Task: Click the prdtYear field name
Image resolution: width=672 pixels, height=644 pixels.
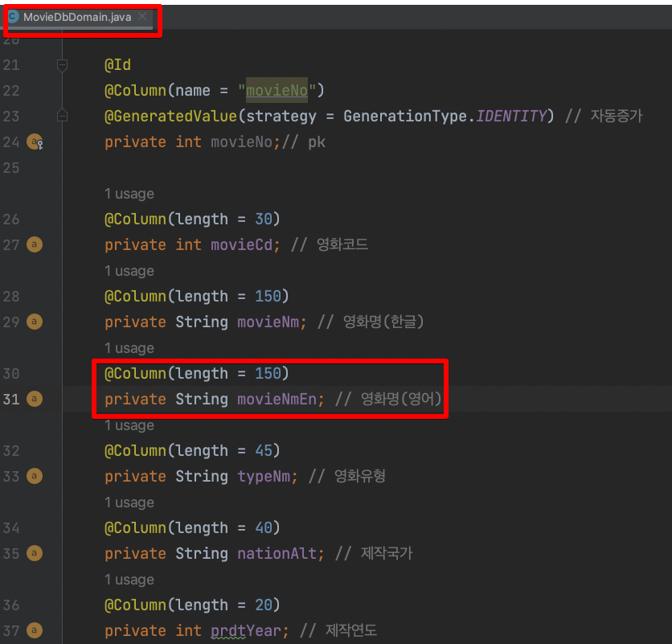Action: [x=246, y=630]
